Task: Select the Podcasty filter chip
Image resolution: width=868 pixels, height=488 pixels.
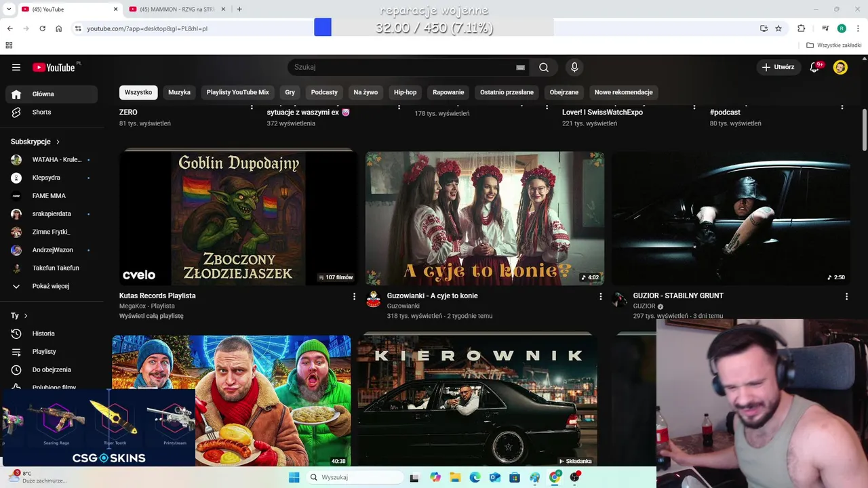Action: point(324,92)
